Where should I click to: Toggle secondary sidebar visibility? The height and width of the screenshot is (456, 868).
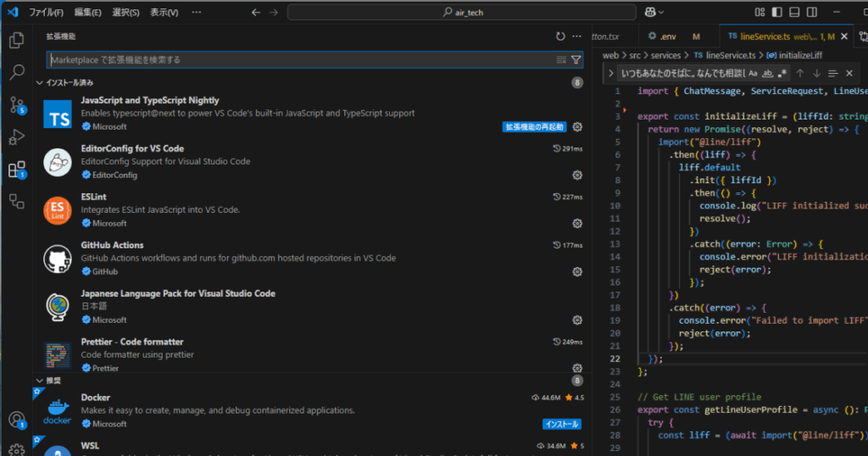click(812, 12)
